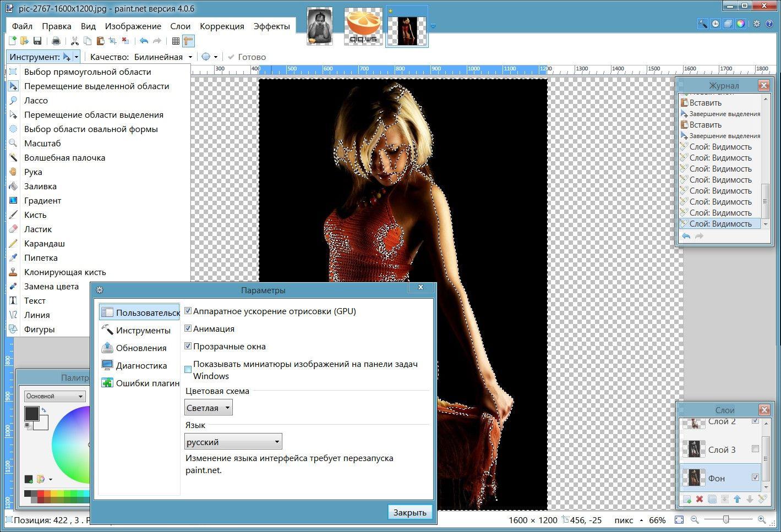The height and width of the screenshot is (532, 781).
Task: Click the primary color swatch
Action: [31, 414]
